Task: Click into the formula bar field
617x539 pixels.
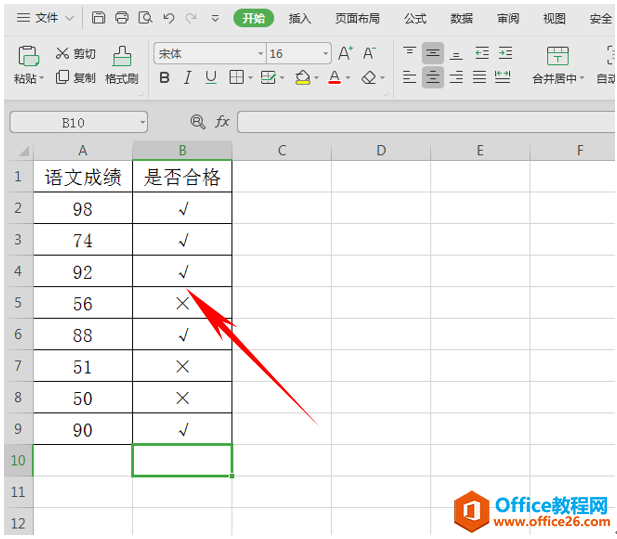Action: tap(427, 122)
